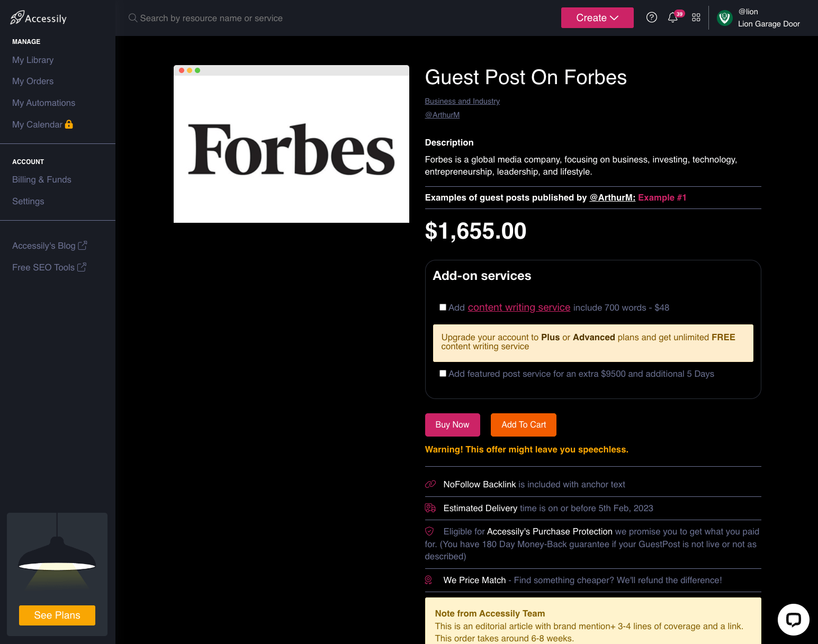
Task: Open the apps grid icon near notifications
Action: (x=696, y=17)
